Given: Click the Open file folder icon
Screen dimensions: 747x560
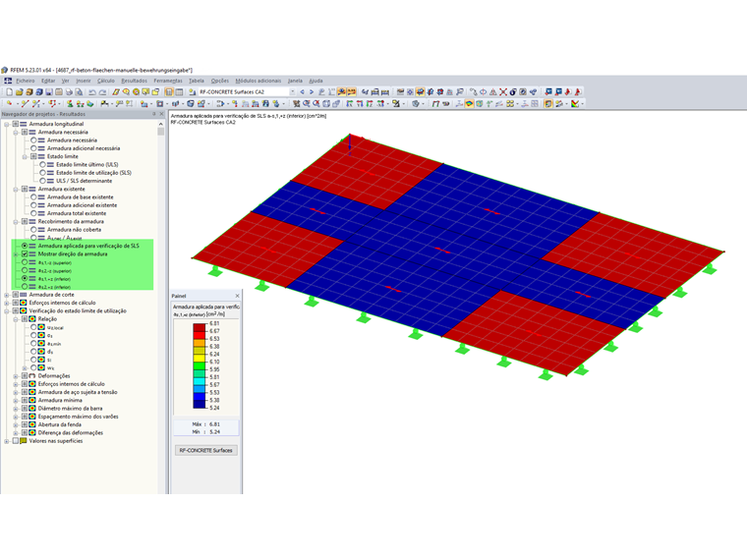Looking at the screenshot, I should (x=19, y=92).
